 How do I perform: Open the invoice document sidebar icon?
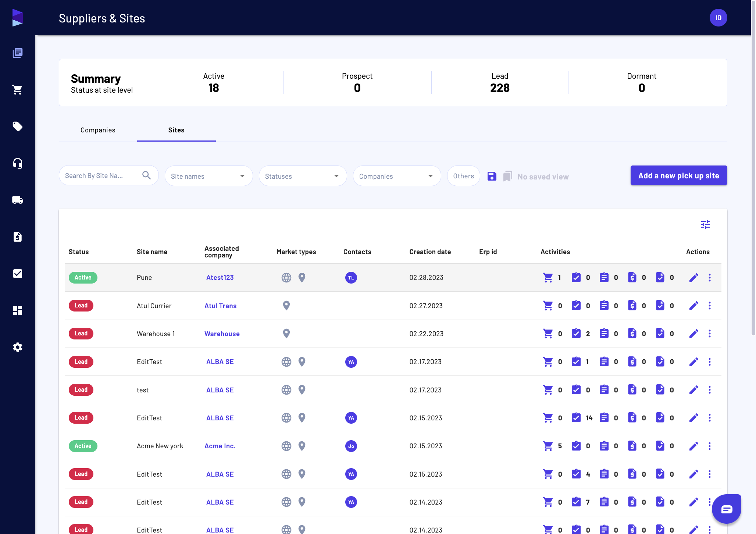coord(17,237)
